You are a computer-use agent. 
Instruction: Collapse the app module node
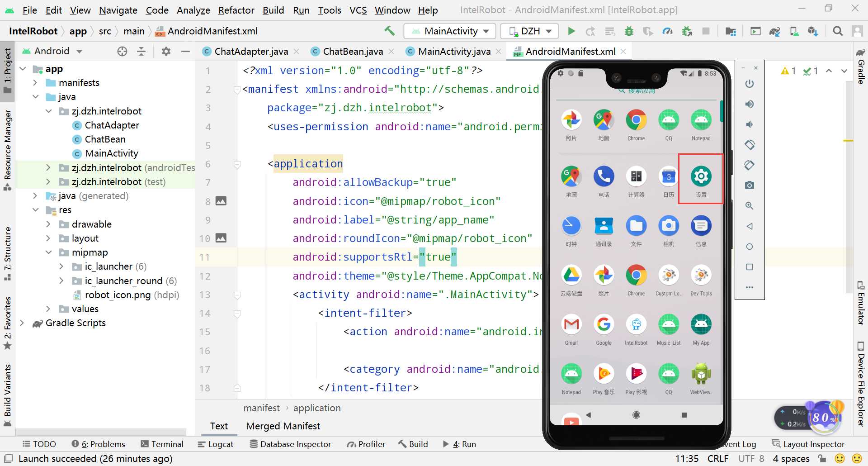click(23, 69)
